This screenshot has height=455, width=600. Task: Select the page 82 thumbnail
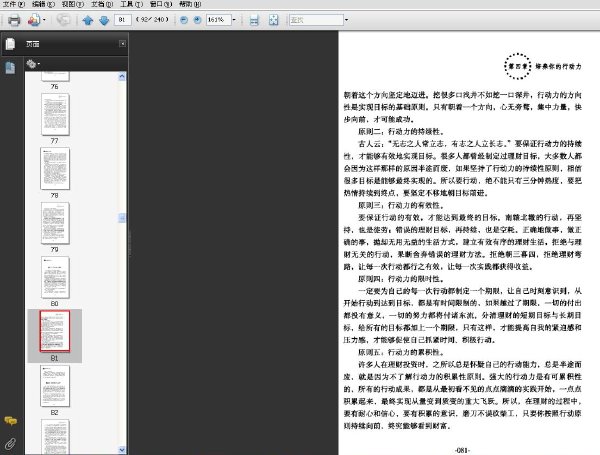coord(55,386)
